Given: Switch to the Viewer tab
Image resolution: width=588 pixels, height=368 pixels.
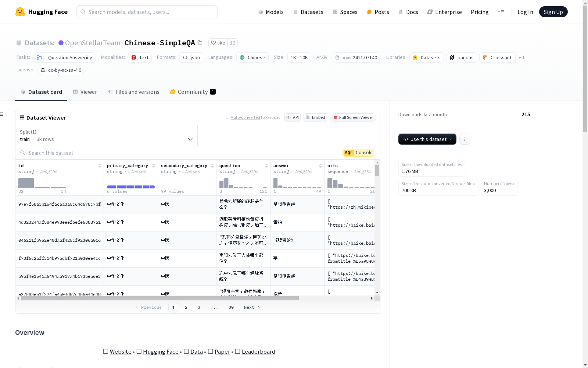Looking at the screenshot, I should 85,92.
